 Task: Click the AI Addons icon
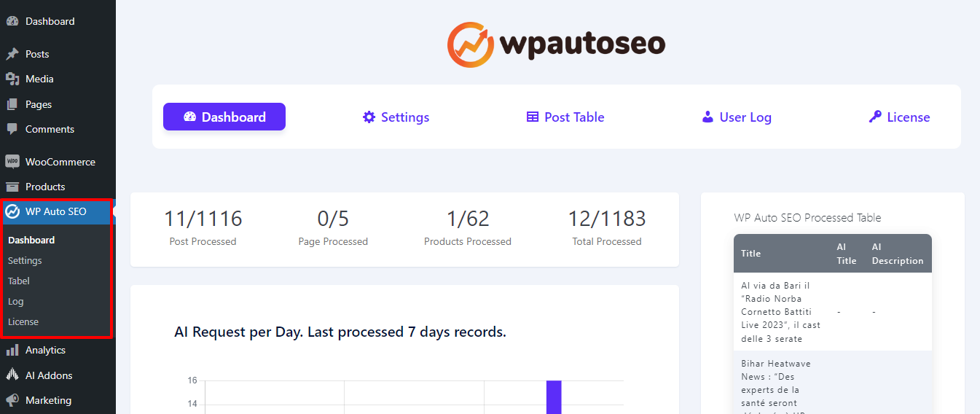pos(12,375)
